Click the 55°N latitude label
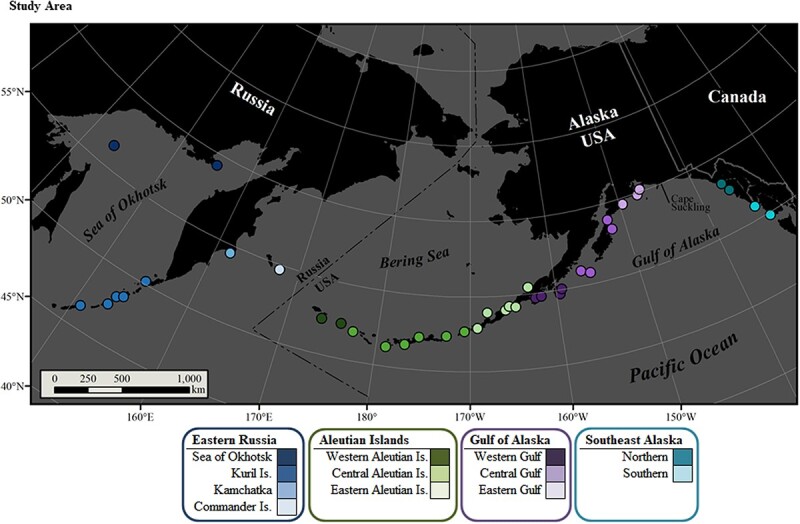This screenshot has width=800, height=524. (x=14, y=92)
